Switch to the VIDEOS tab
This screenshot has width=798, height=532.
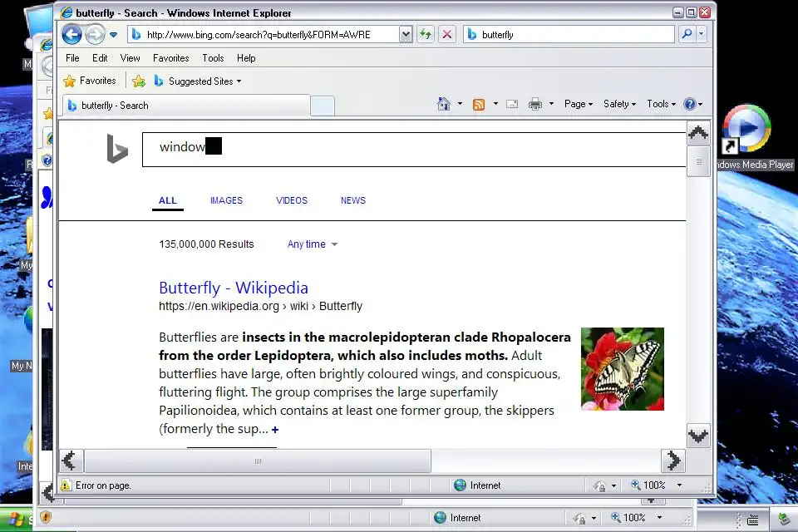tap(292, 200)
